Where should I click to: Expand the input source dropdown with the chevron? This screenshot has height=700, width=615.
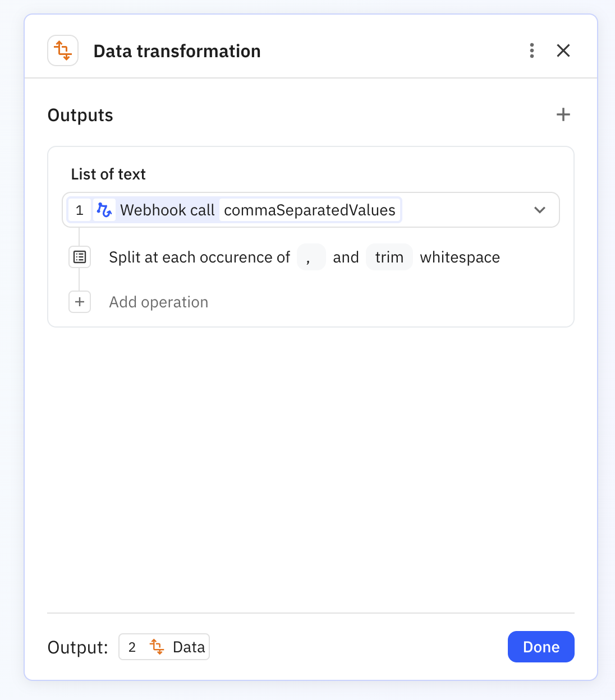point(540,210)
